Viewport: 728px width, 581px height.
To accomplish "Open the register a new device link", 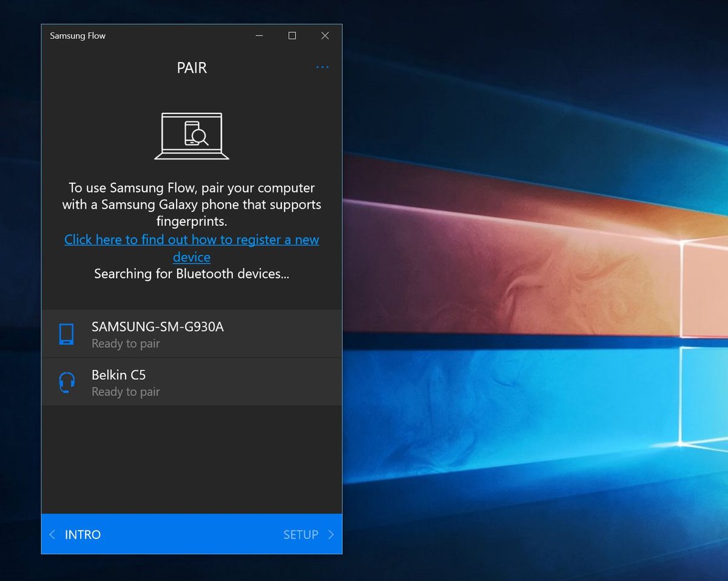I will [192, 248].
